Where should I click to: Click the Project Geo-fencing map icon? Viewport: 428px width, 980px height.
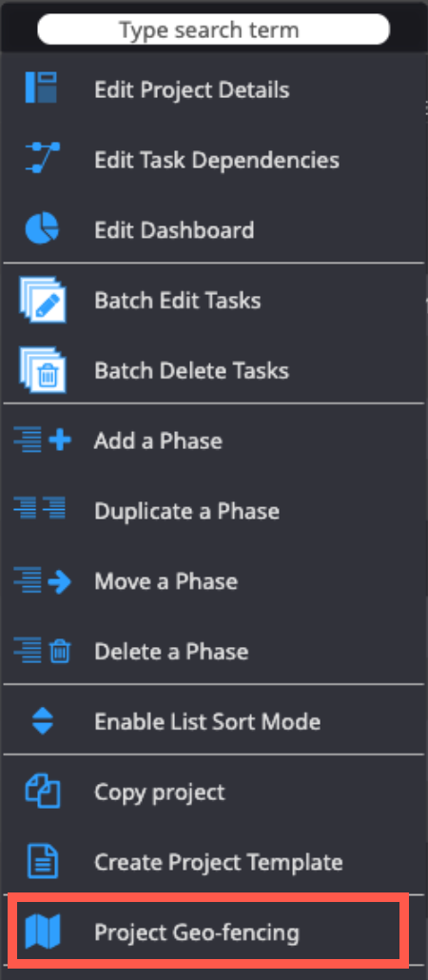[42, 932]
